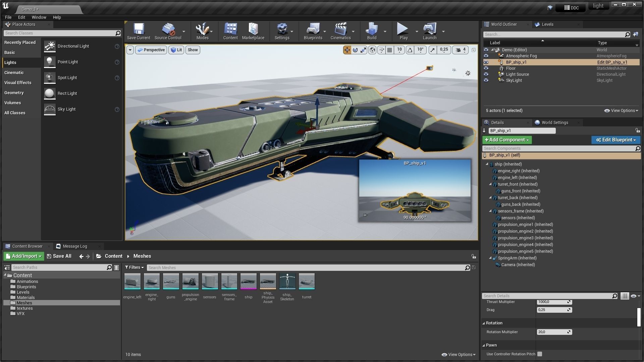Open the File menu

[8, 17]
